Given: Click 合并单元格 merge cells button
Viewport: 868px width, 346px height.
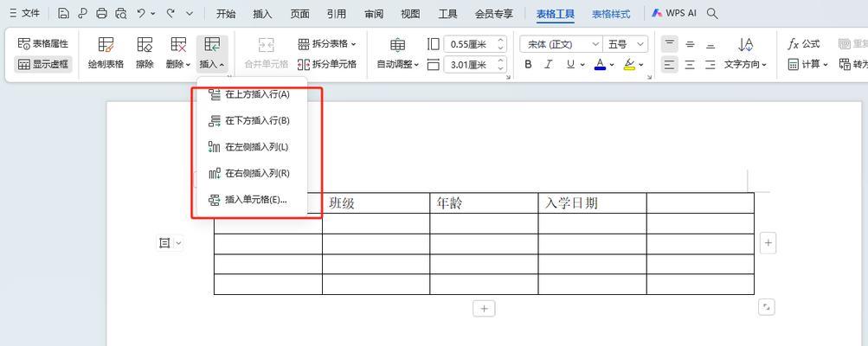Looking at the screenshot, I should (267, 53).
